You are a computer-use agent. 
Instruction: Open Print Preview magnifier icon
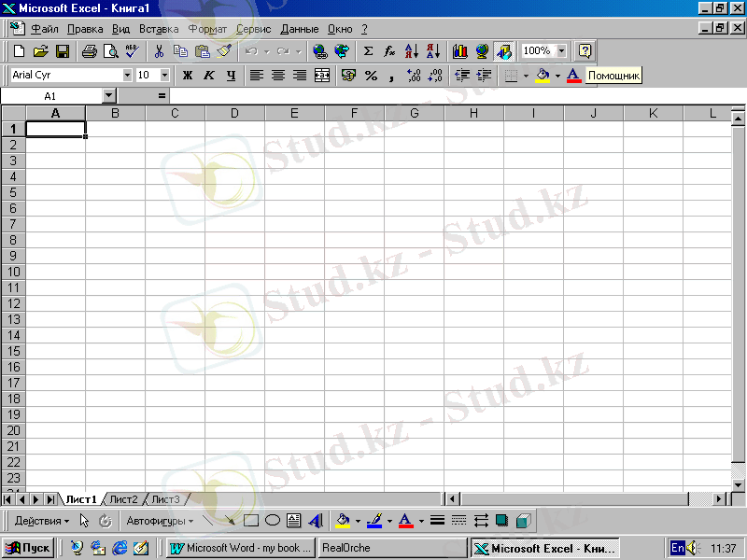pos(110,51)
